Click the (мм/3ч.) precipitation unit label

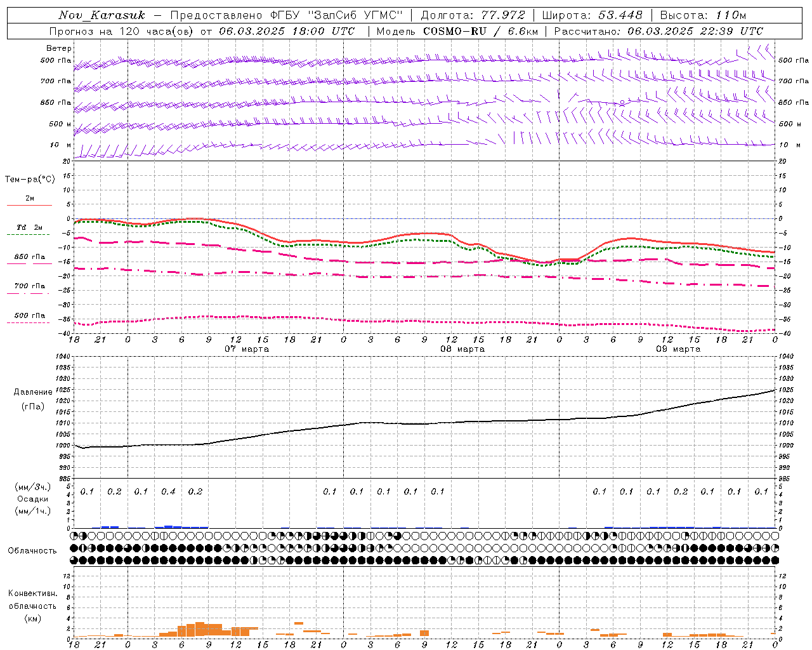[x=33, y=487]
